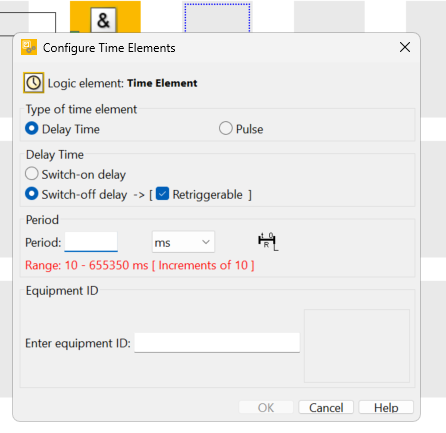Viewport: 446px width, 433px height.
Task: Choose the Delay Time element type
Action: (62, 129)
